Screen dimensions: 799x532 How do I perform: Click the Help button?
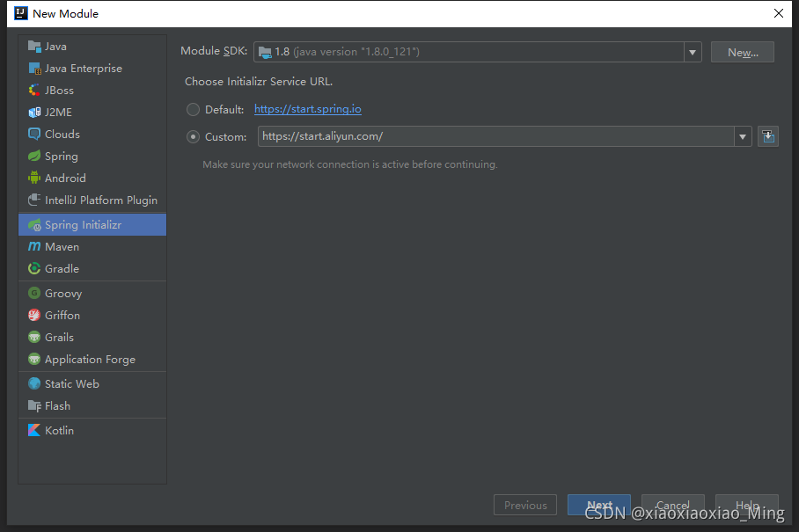point(746,505)
